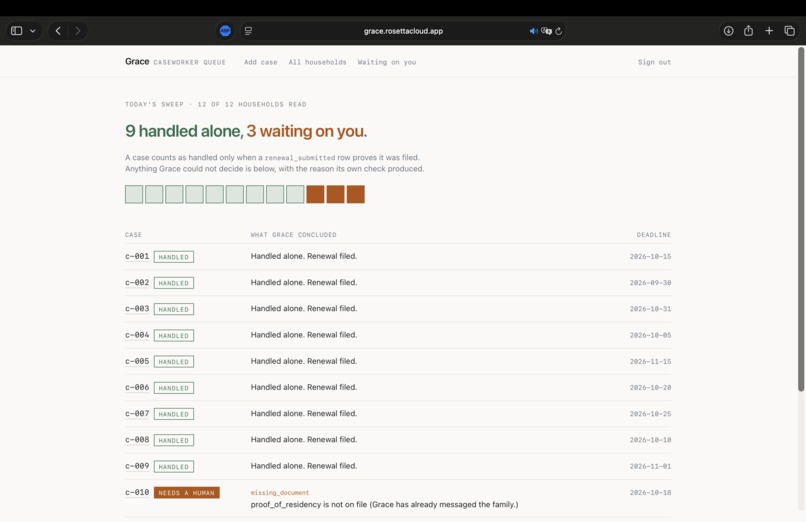Open the sidebar options chevron dropdown

point(33,31)
